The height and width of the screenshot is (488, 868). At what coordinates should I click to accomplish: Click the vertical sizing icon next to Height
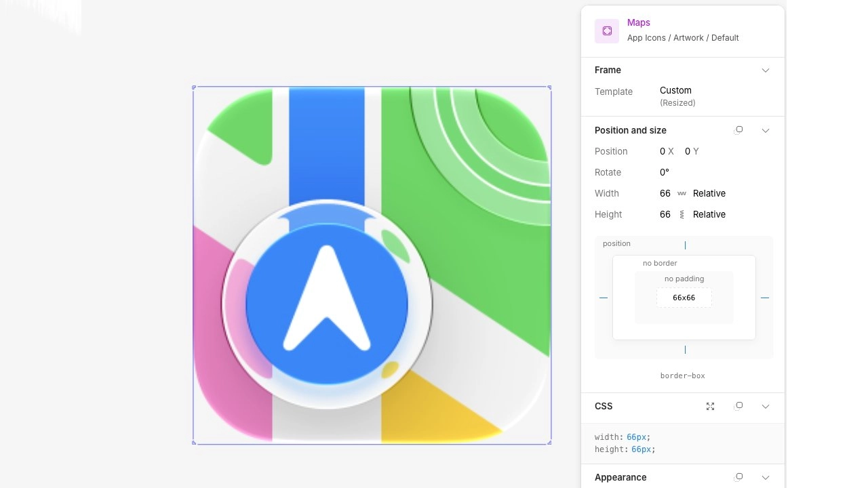(682, 214)
